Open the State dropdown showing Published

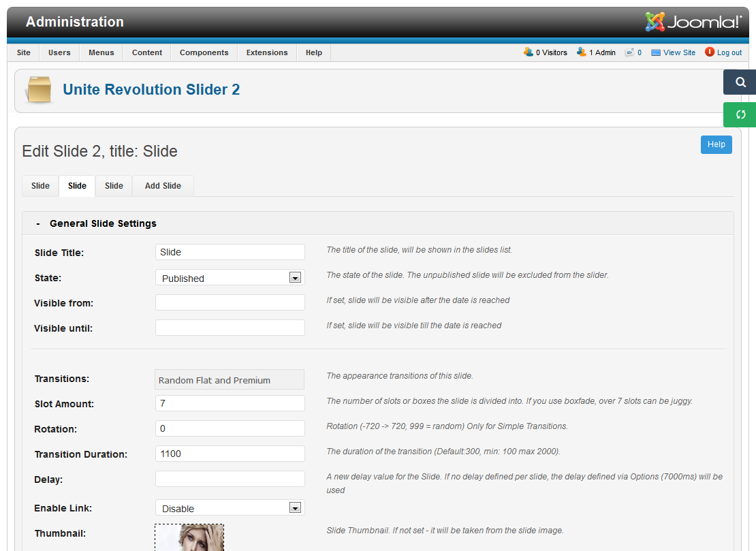point(230,278)
